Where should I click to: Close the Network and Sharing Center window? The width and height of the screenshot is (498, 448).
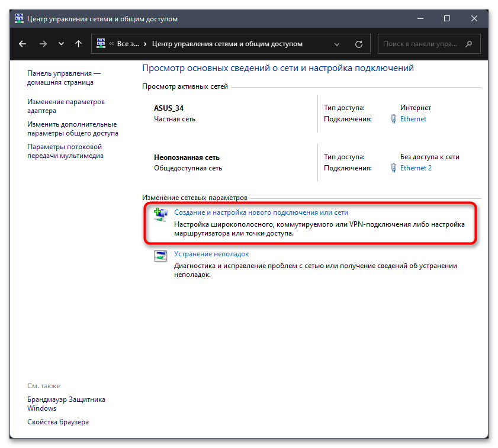[474, 18]
